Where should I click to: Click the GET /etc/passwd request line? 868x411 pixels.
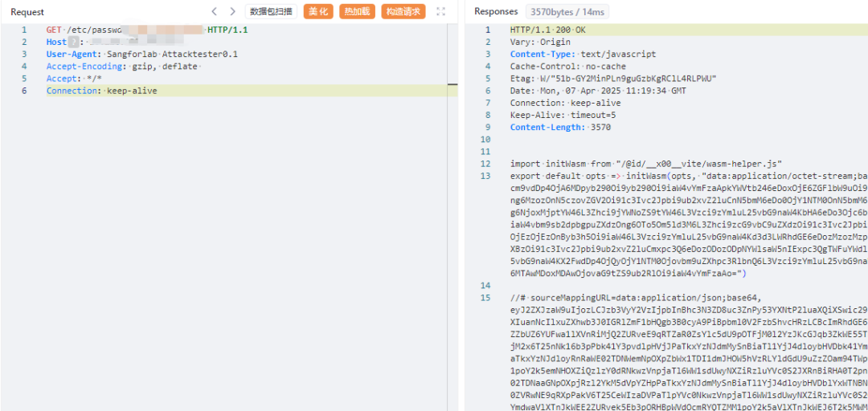(x=147, y=30)
